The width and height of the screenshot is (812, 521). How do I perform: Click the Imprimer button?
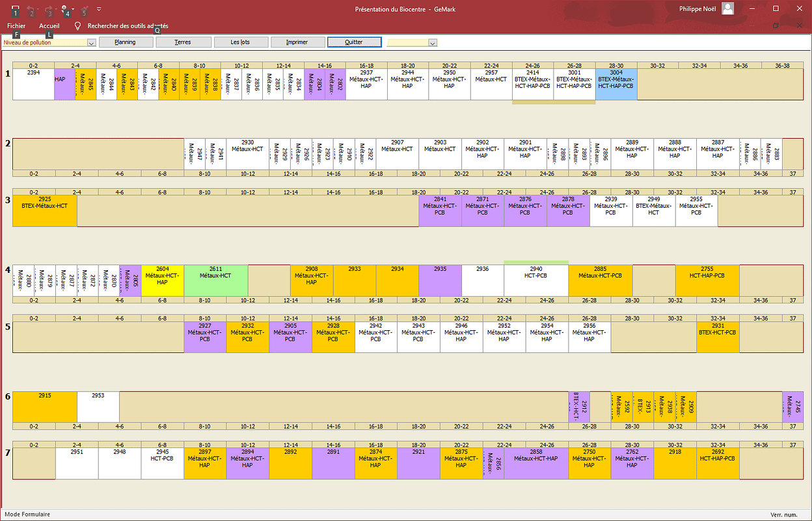(x=297, y=42)
